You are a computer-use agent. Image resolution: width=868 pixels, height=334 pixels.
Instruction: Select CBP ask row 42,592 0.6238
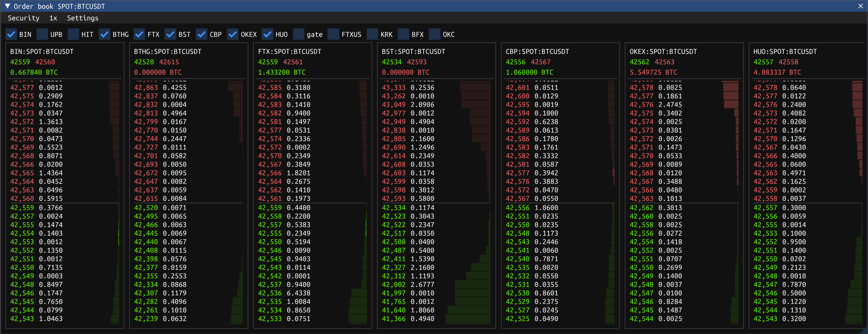click(x=560, y=121)
